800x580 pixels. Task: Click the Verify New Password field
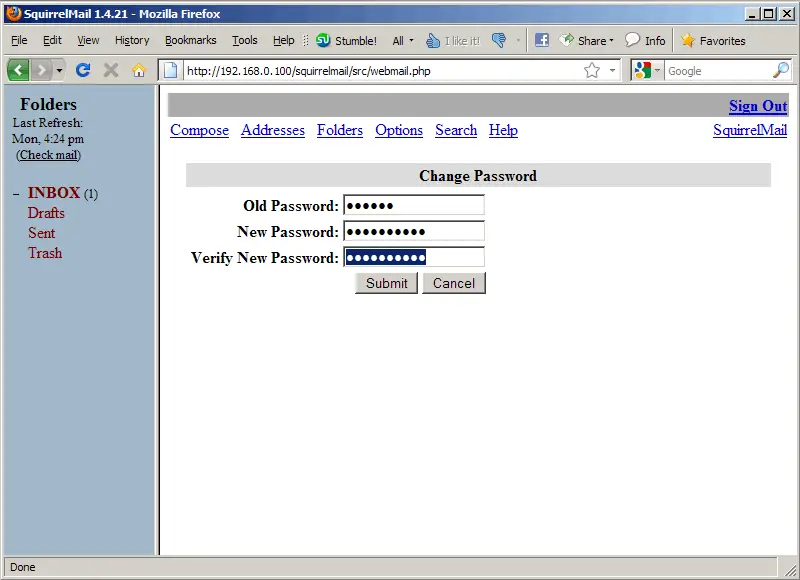(x=414, y=258)
